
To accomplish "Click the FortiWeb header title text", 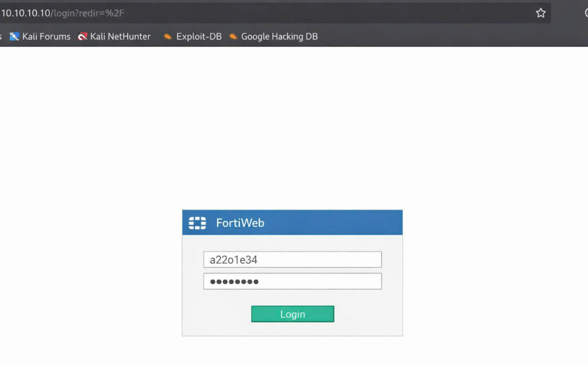I will [240, 223].
